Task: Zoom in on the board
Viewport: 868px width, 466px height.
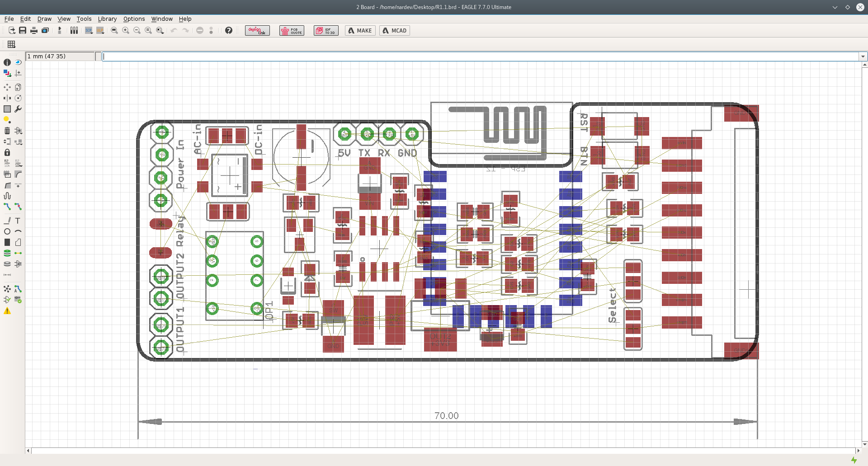Action: pos(126,30)
